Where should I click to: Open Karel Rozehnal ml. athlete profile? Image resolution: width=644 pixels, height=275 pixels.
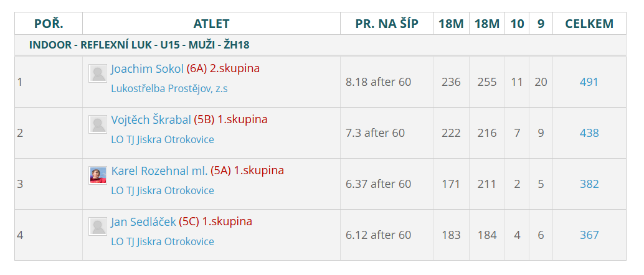(x=159, y=170)
